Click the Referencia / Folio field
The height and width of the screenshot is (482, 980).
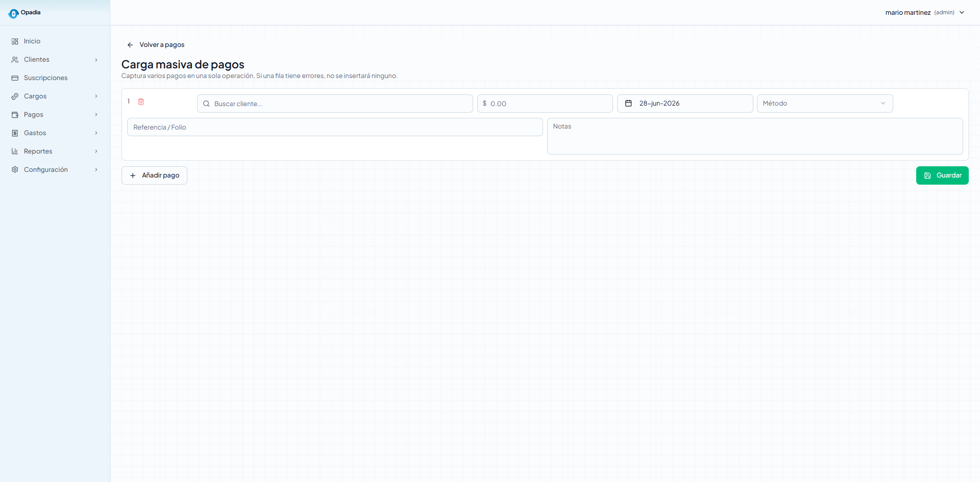[335, 127]
